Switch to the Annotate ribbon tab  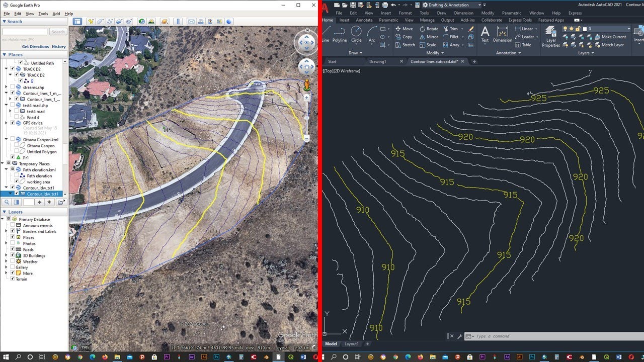pyautogui.click(x=364, y=20)
